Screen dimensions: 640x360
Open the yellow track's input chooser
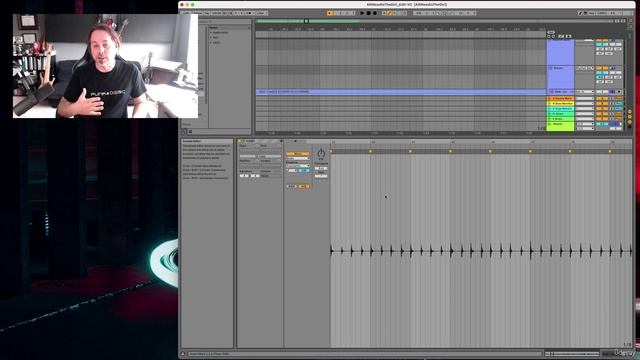(584, 104)
